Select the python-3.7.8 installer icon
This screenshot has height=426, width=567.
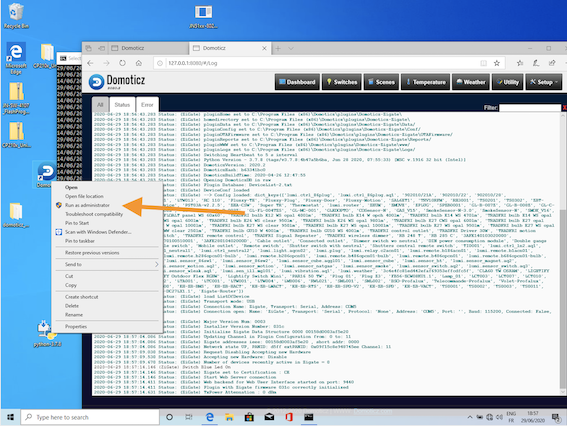[x=47, y=334]
